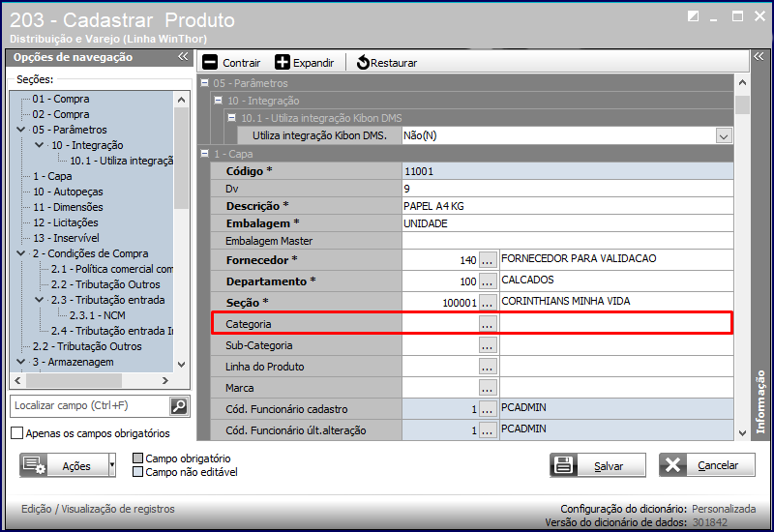Viewport: 774px width, 532px height.
Task: Click the CORINTHIANS MINHA VIDA text
Action: click(x=566, y=301)
